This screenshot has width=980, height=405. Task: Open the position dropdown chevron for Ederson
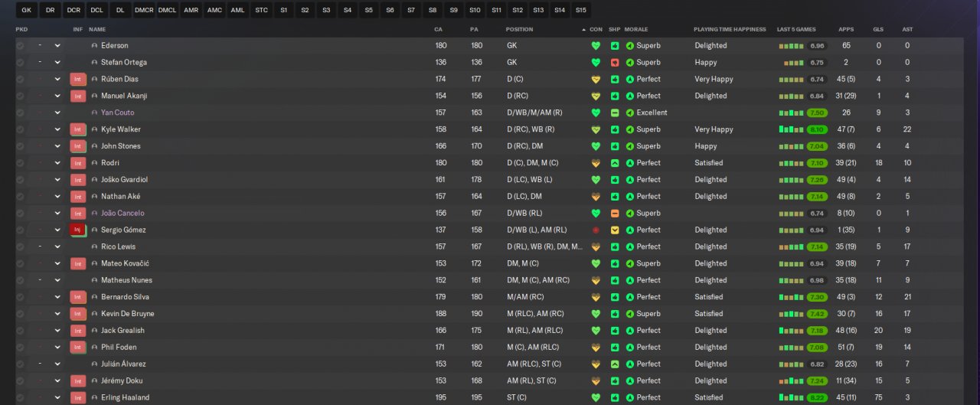[57, 45]
